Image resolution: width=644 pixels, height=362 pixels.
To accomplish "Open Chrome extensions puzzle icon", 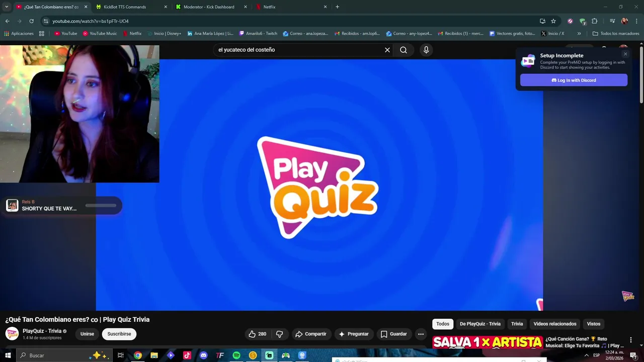I will [595, 21].
